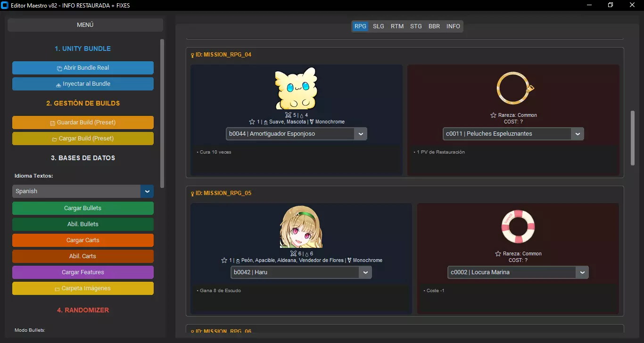The image size is (644, 343).
Task: Click the main mission list scrollbar
Action: [x=633, y=138]
